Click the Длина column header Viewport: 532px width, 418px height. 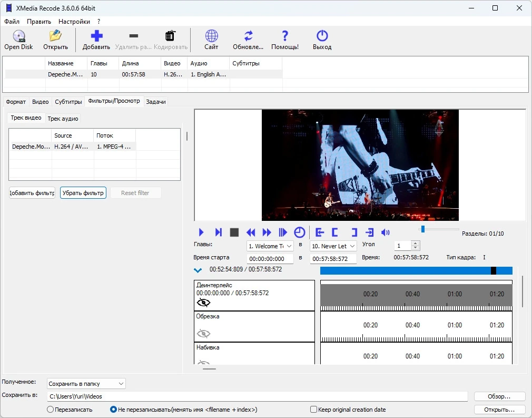click(140, 63)
